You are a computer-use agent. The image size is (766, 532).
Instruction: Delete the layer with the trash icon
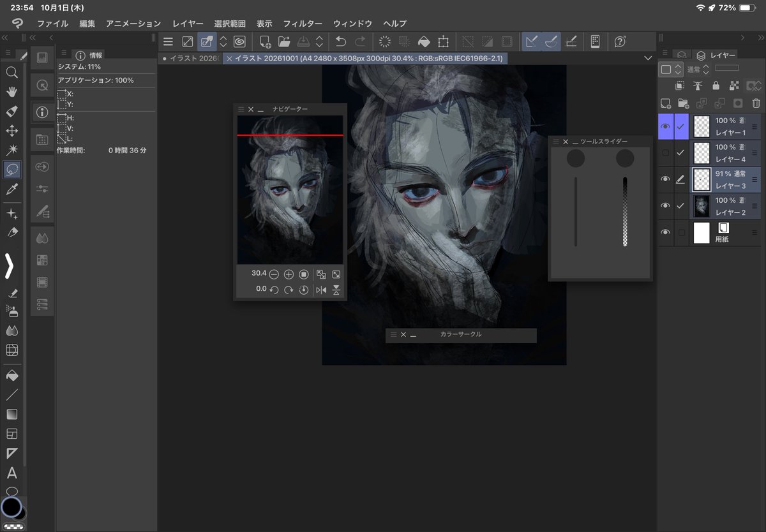pyautogui.click(x=756, y=103)
